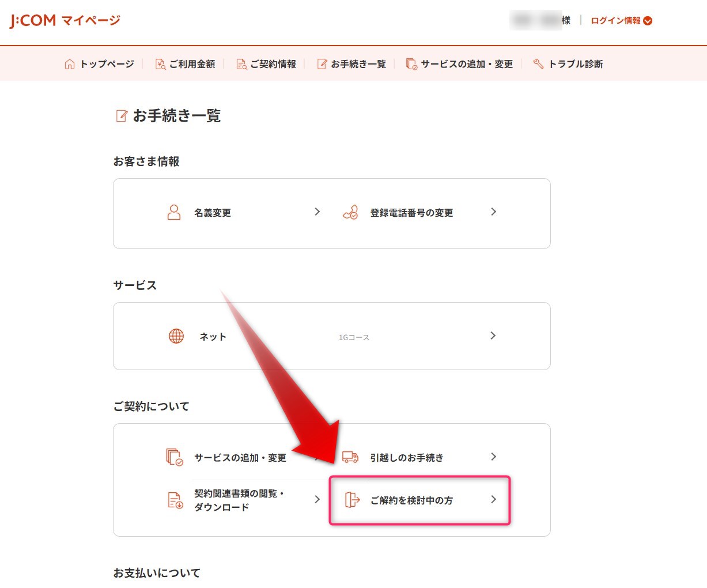Screen dimensions: 707x588
Task: Open the ご解約を検討中の方 link
Action: click(x=411, y=500)
